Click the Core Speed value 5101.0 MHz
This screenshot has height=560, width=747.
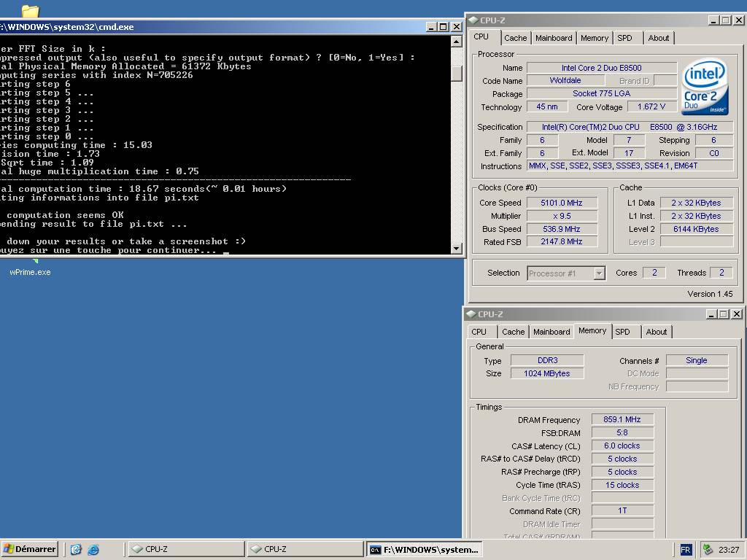(562, 203)
